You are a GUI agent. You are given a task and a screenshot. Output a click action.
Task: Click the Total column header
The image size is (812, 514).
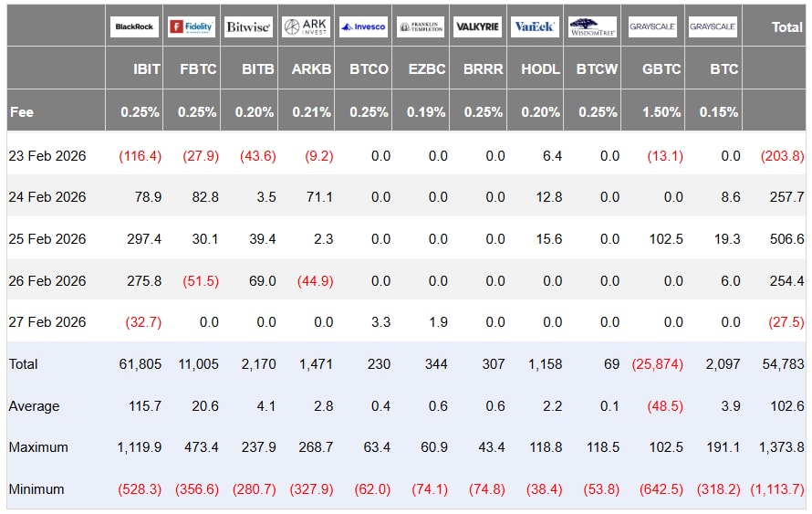[x=786, y=27]
